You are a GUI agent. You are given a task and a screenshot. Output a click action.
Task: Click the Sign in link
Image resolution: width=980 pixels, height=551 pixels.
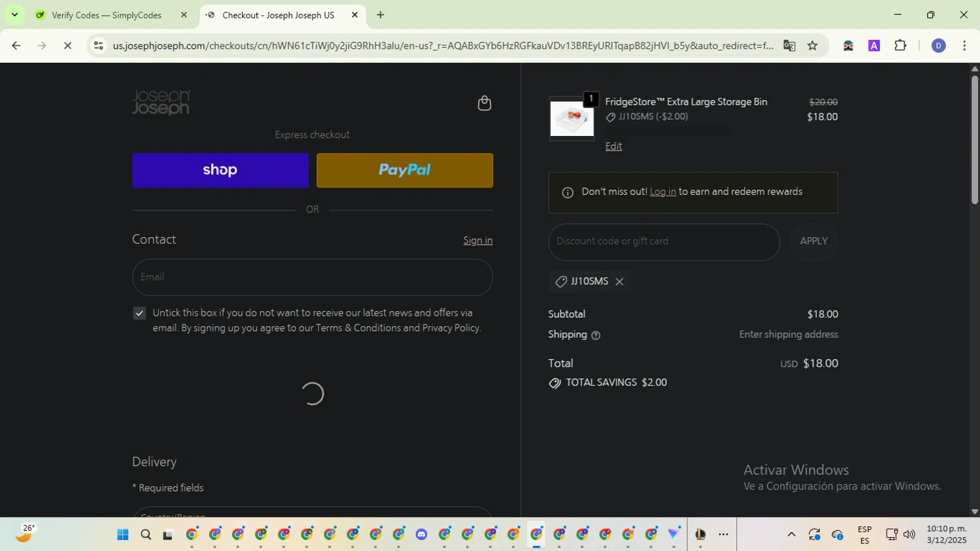[x=478, y=241]
